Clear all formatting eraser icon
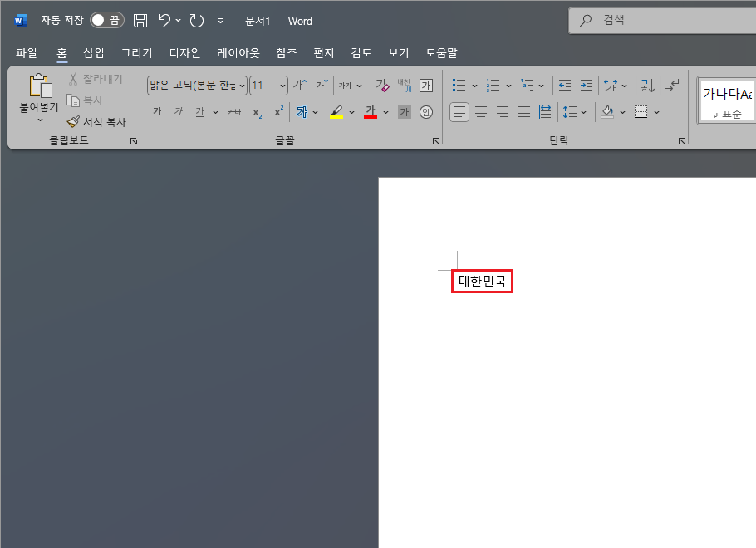This screenshot has width=756, height=548. 382,86
